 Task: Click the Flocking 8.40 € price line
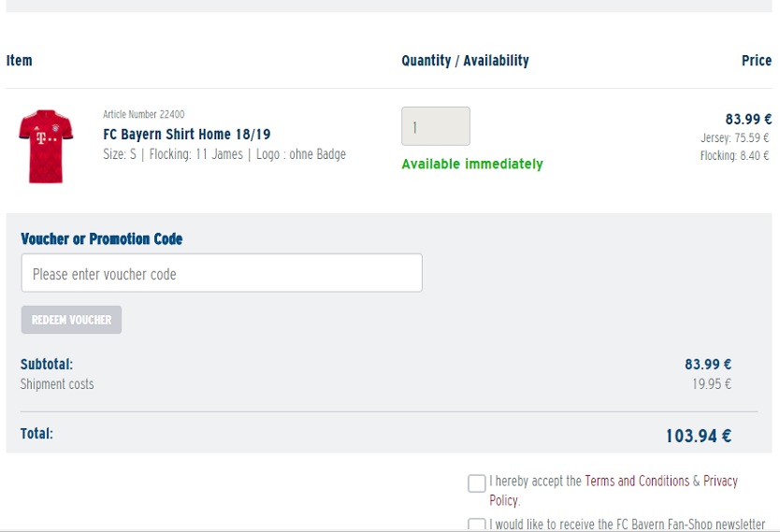point(734,155)
